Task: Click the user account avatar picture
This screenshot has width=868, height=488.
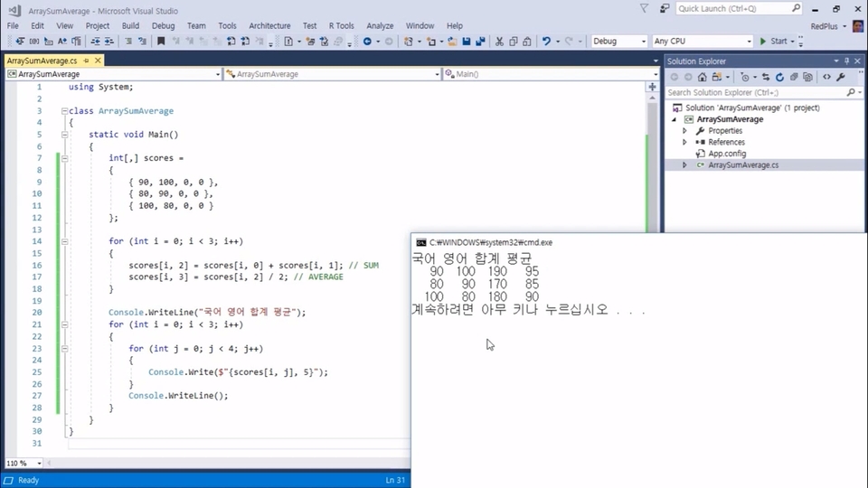Action: tap(858, 26)
